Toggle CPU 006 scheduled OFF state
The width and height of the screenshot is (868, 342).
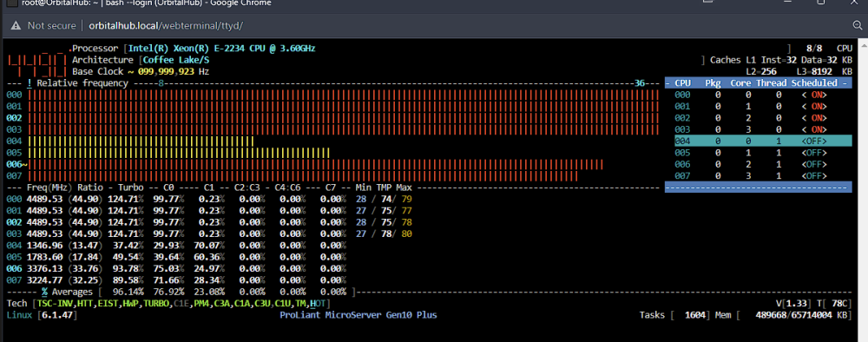[814, 164]
